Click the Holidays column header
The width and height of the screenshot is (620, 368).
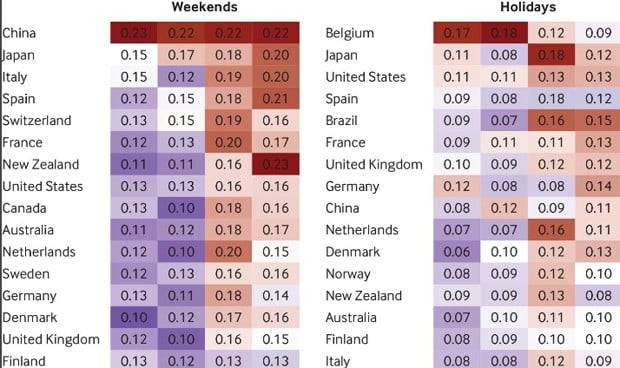528,7
